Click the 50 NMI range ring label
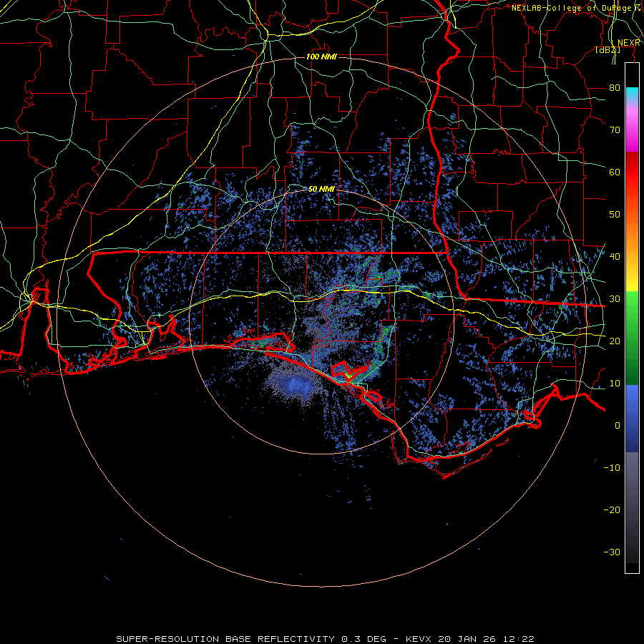This screenshot has width=644, height=644. click(321, 189)
